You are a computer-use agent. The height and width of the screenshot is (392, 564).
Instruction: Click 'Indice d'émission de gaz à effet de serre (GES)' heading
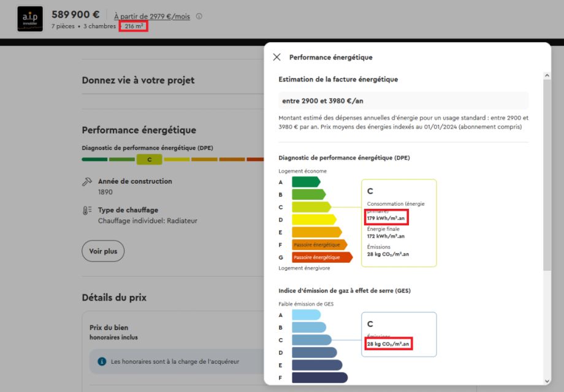pos(345,291)
